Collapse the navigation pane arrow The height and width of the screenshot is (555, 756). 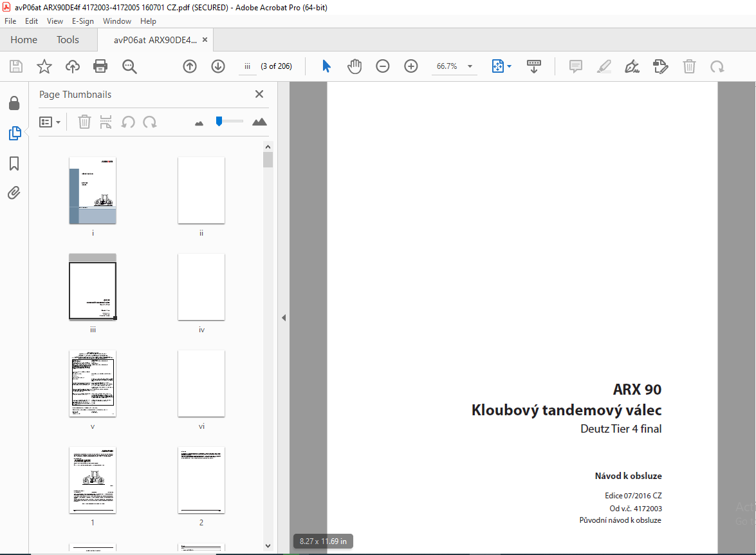284,317
